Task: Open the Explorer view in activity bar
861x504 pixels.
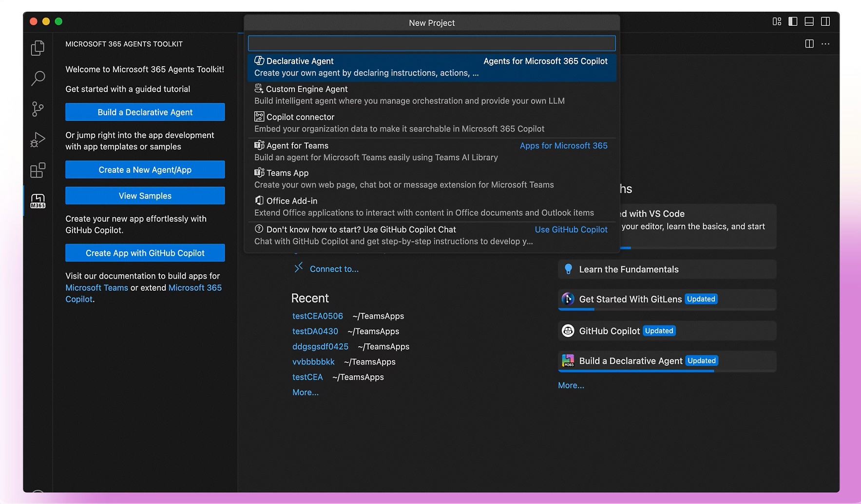Action: (x=38, y=48)
